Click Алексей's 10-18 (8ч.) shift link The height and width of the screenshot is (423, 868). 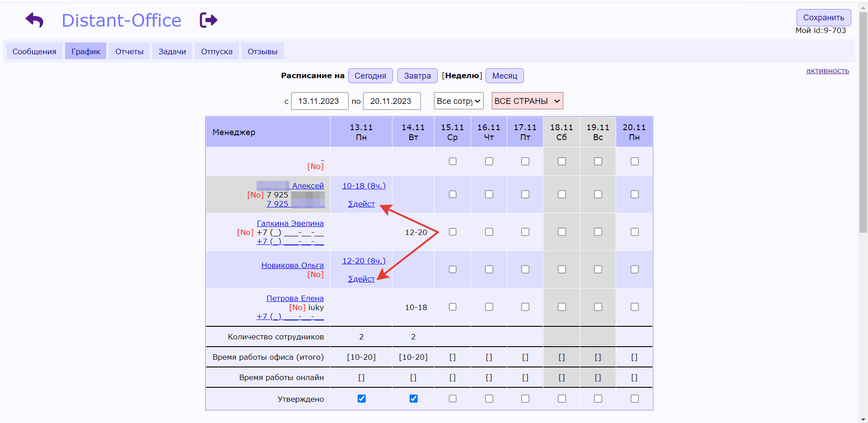(x=364, y=186)
